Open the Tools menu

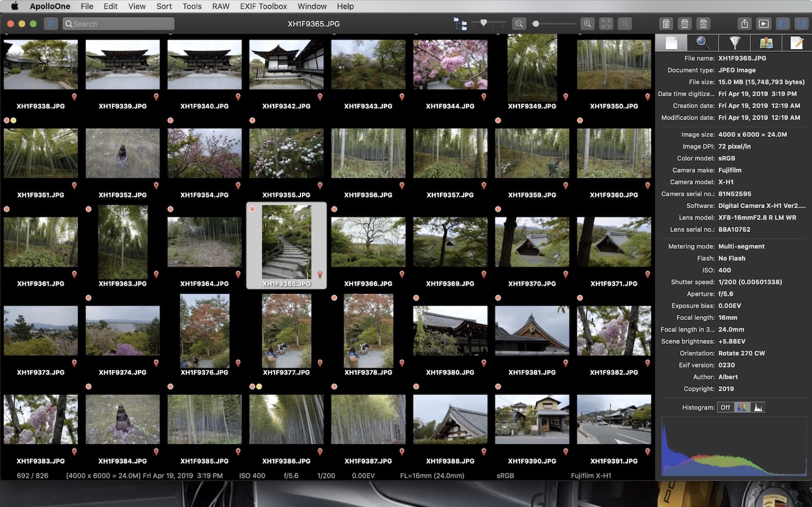pos(192,6)
